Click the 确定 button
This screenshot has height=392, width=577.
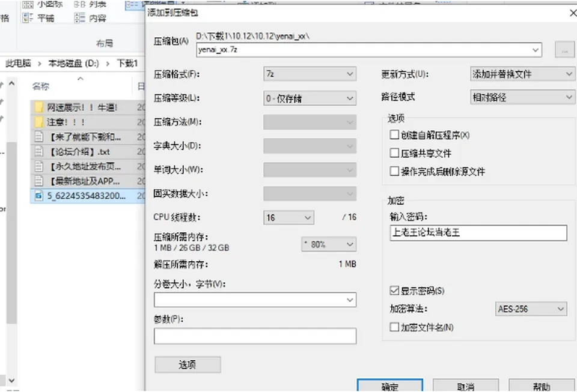click(x=389, y=385)
